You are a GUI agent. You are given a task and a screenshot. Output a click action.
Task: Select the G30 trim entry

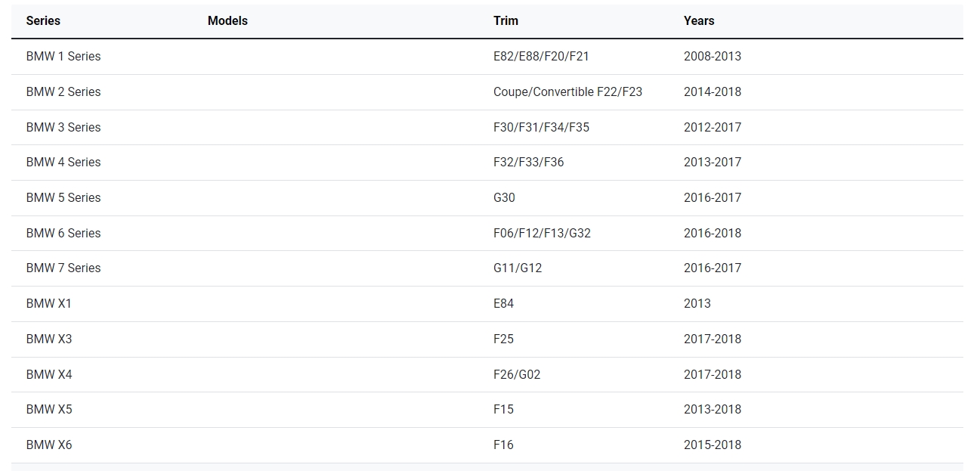click(x=504, y=198)
